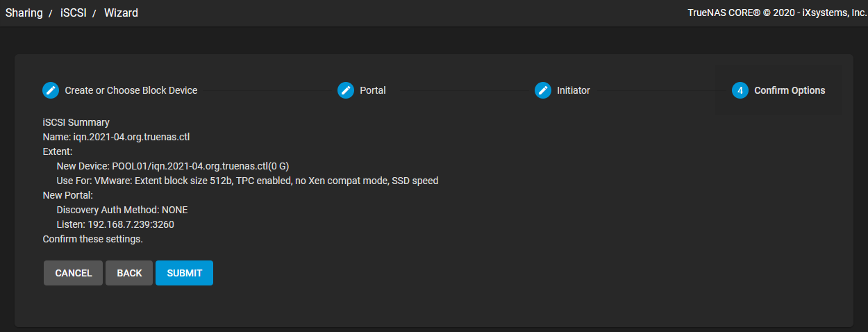Click the pencil icon for Create or Choose Block Device

coord(51,90)
